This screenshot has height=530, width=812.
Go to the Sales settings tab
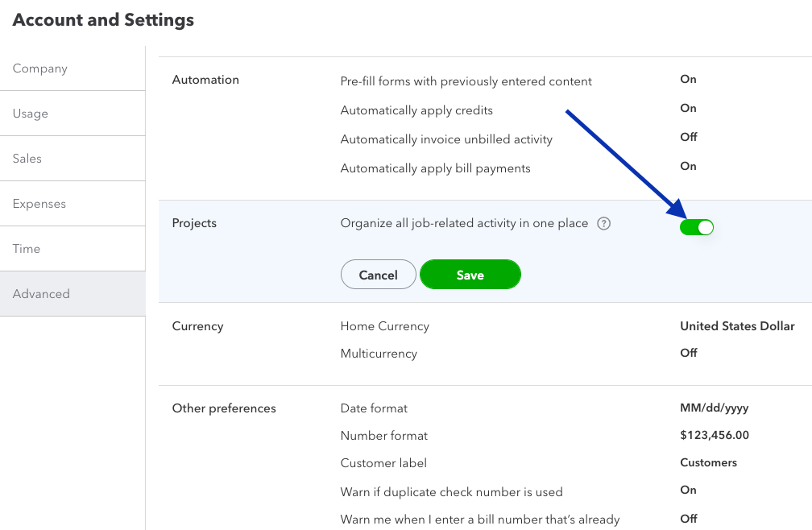click(27, 159)
